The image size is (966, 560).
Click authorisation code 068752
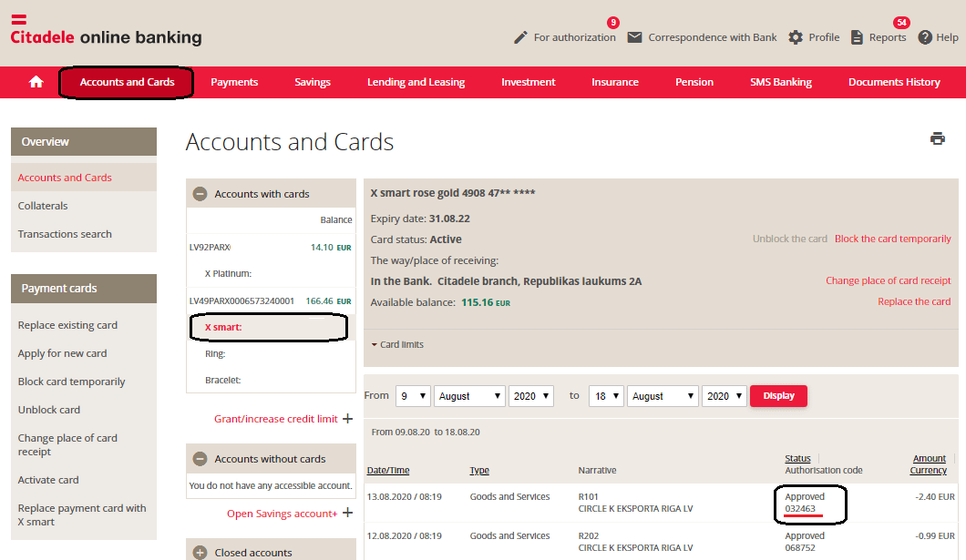tap(799, 547)
